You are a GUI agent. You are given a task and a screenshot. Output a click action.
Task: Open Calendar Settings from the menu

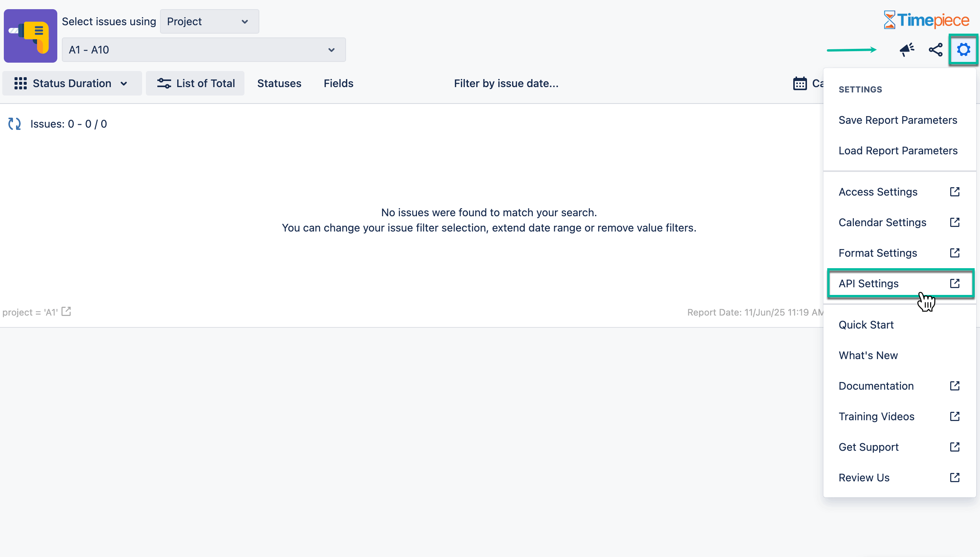tap(882, 222)
